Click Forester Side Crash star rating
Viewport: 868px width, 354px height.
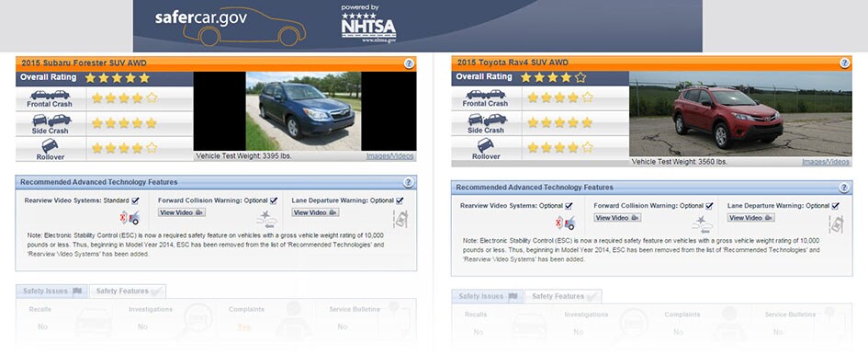[x=125, y=123]
